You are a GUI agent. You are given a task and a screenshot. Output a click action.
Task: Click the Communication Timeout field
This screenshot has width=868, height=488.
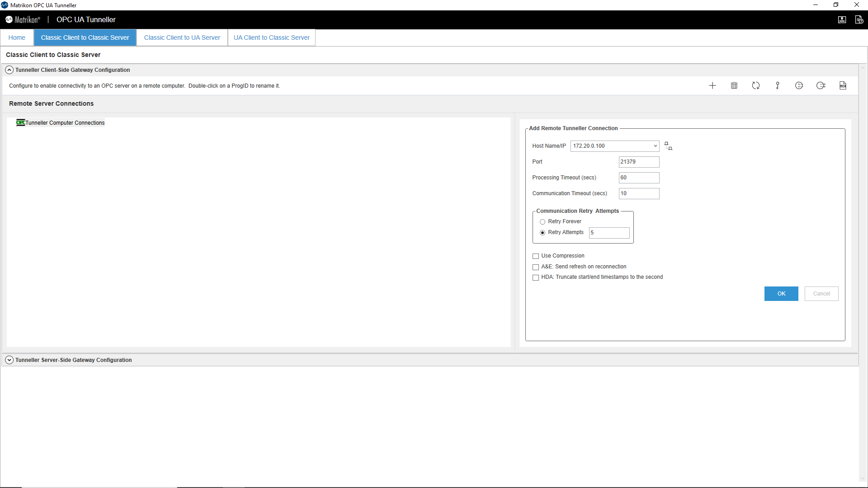639,193
